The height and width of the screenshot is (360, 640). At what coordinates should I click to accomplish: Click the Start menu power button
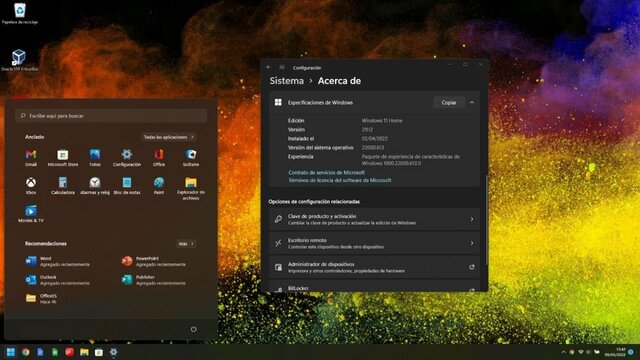(193, 329)
